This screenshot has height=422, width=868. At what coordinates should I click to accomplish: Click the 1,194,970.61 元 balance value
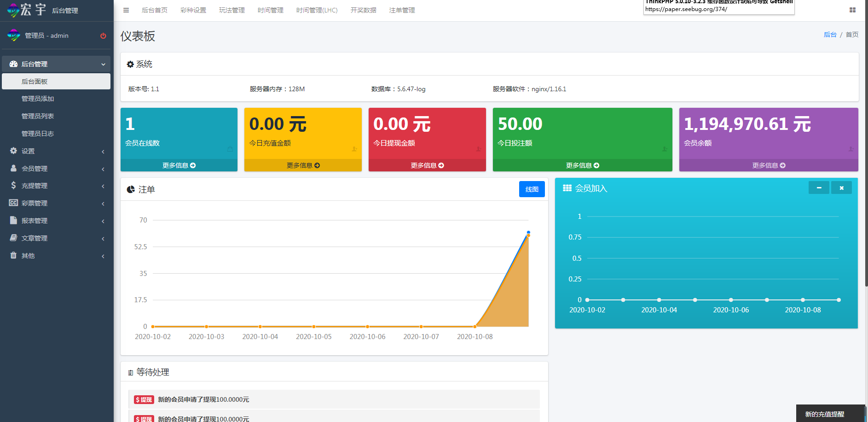[x=747, y=124]
